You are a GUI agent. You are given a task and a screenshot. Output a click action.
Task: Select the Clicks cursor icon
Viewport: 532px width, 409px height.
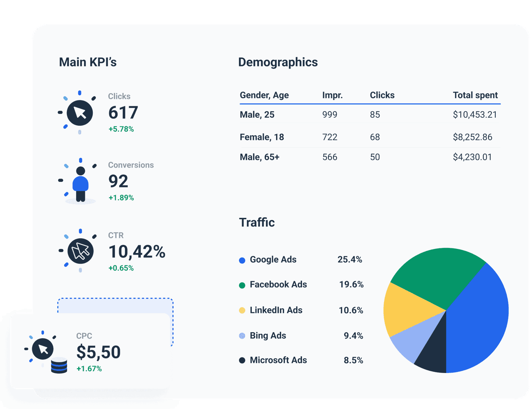pos(79,112)
